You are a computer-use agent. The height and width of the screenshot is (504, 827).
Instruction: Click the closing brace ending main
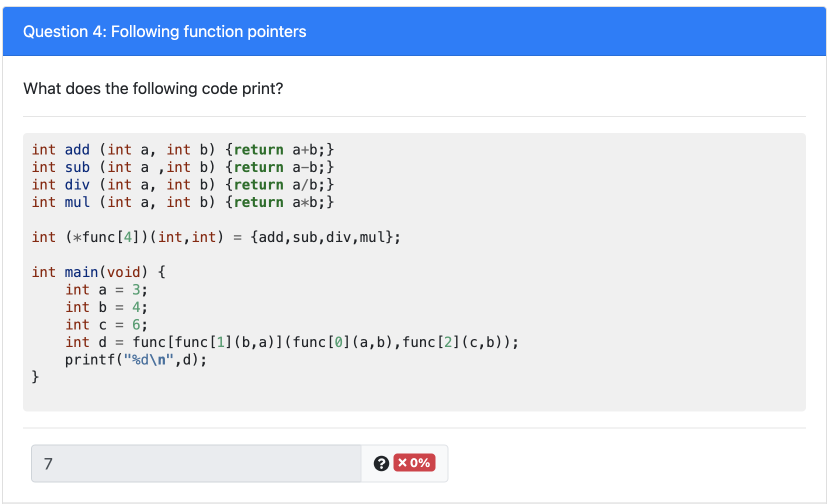(x=35, y=376)
